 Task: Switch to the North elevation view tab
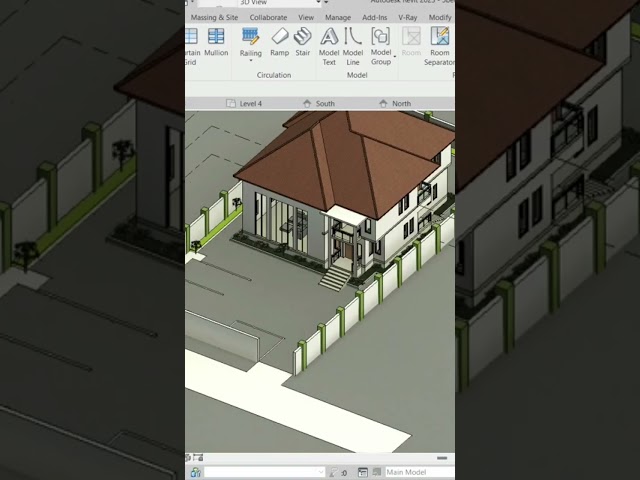(395, 104)
